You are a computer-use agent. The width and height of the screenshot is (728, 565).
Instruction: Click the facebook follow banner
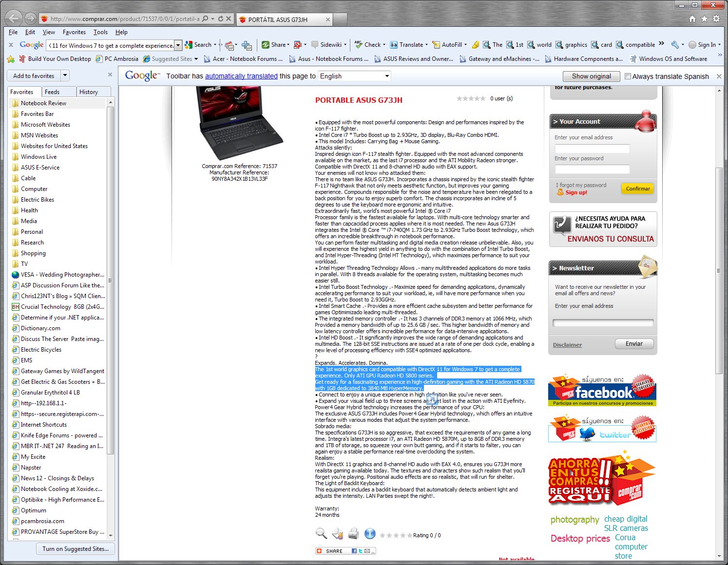(x=602, y=390)
